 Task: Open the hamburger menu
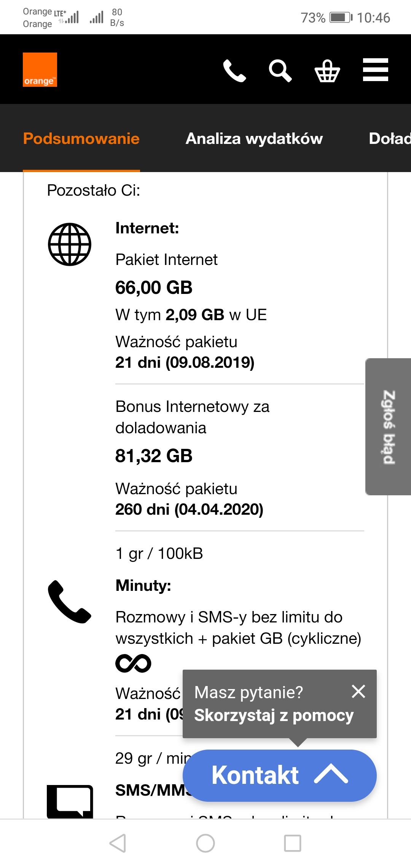(375, 70)
